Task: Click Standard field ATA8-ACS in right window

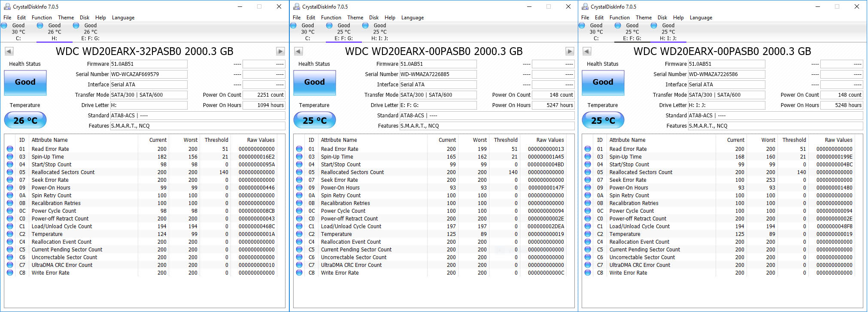Action: 776,116
